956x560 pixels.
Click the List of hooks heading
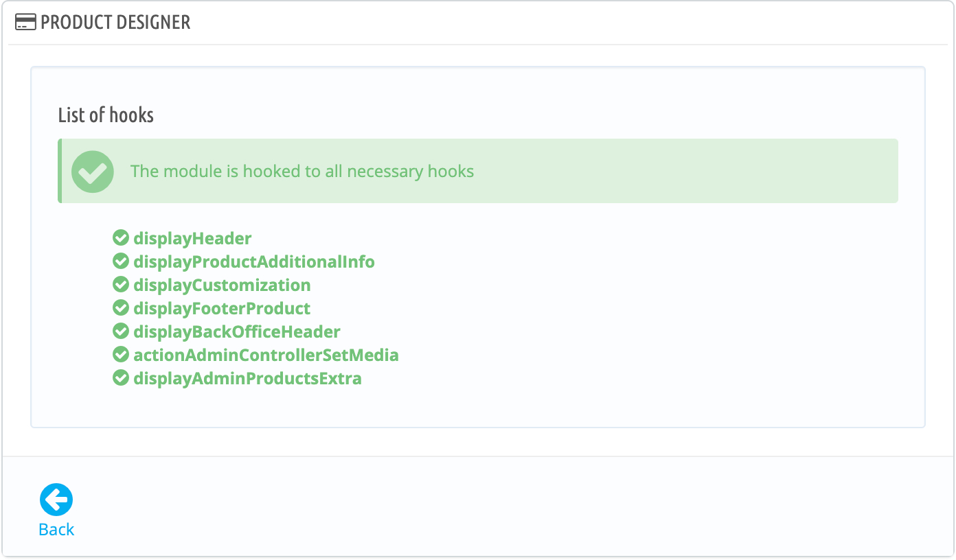[x=106, y=115]
